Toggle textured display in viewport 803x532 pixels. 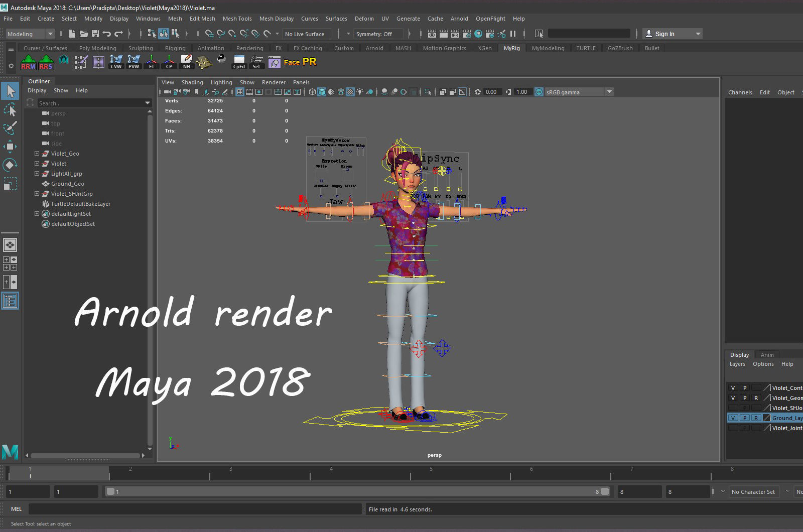click(x=350, y=92)
